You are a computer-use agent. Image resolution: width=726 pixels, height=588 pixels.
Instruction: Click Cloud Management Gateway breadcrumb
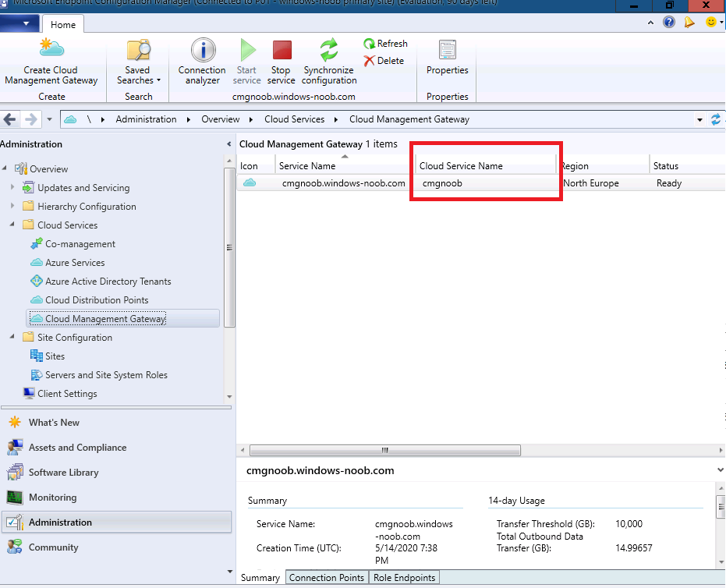point(409,119)
